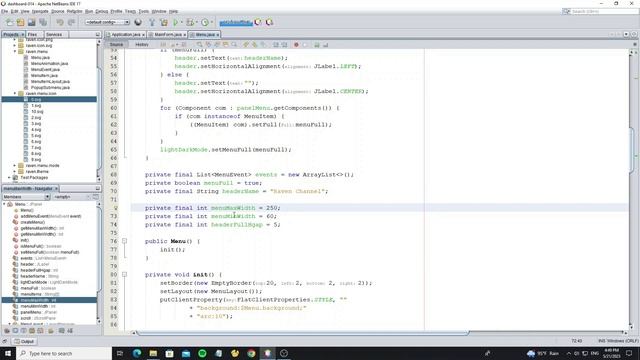Open the Run menu

tap(89, 11)
